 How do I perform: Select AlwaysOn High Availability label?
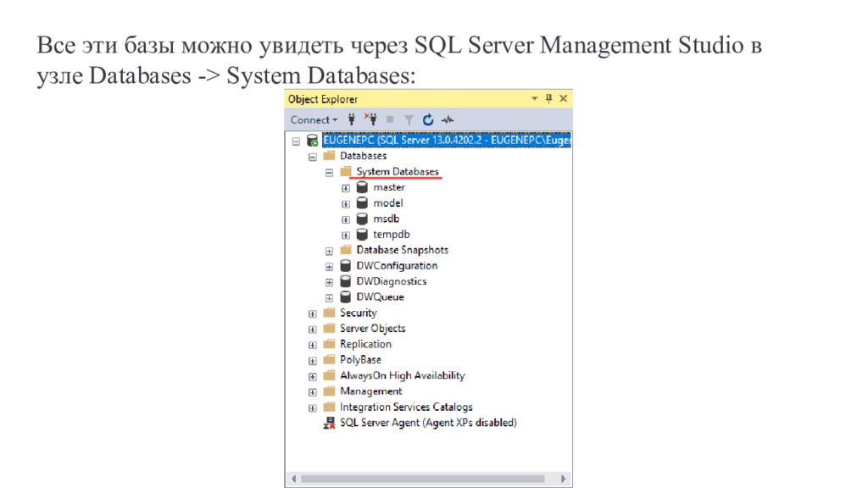pyautogui.click(x=403, y=375)
